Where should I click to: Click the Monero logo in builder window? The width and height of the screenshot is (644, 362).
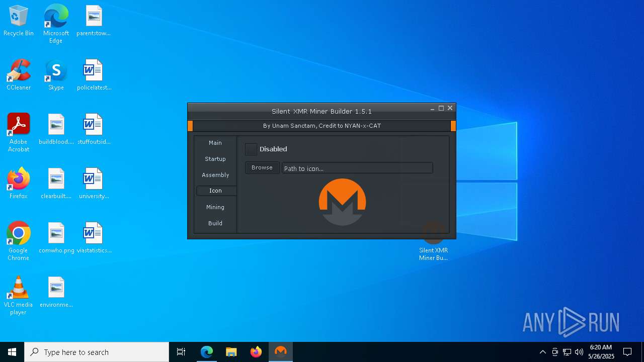point(342,202)
